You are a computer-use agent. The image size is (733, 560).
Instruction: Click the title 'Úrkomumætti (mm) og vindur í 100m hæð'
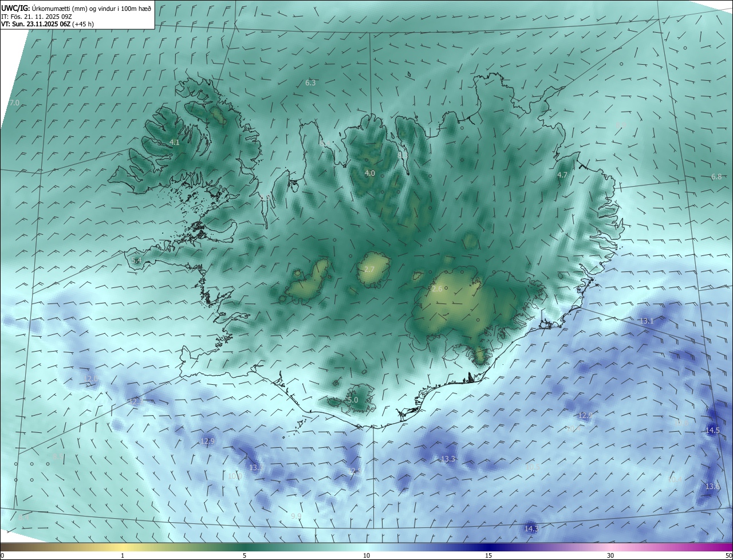(91, 9)
